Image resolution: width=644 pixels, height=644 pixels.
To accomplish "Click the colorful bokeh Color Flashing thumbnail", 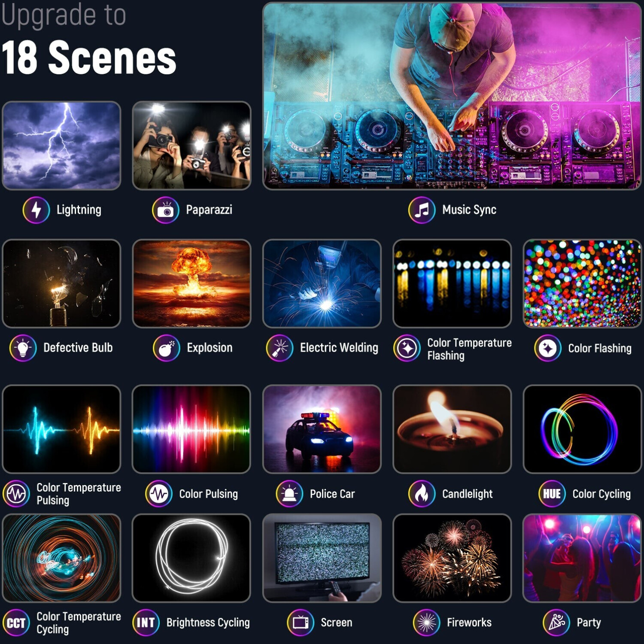I will click(582, 283).
